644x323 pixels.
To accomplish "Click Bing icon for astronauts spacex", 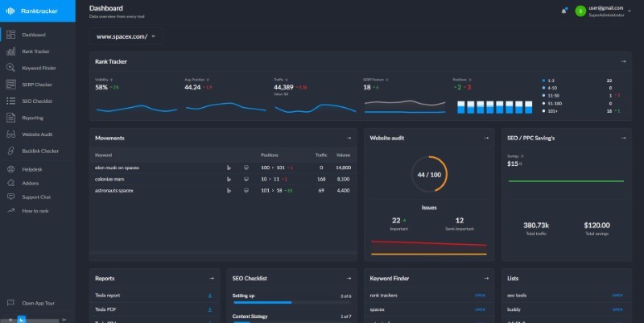I will [229, 191].
